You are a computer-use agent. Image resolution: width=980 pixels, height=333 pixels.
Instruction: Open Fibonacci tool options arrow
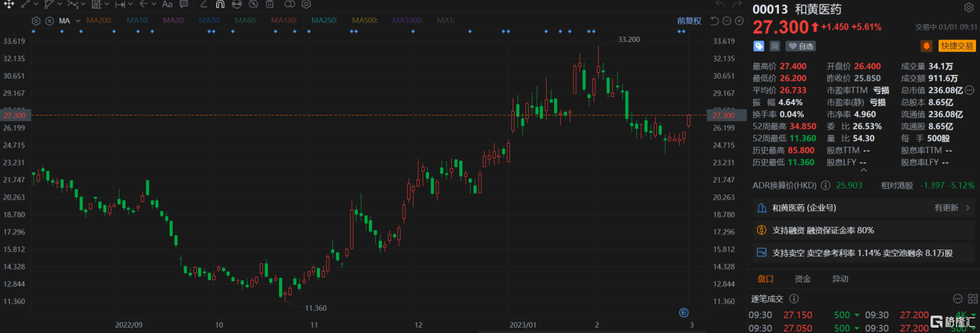coord(107,4)
